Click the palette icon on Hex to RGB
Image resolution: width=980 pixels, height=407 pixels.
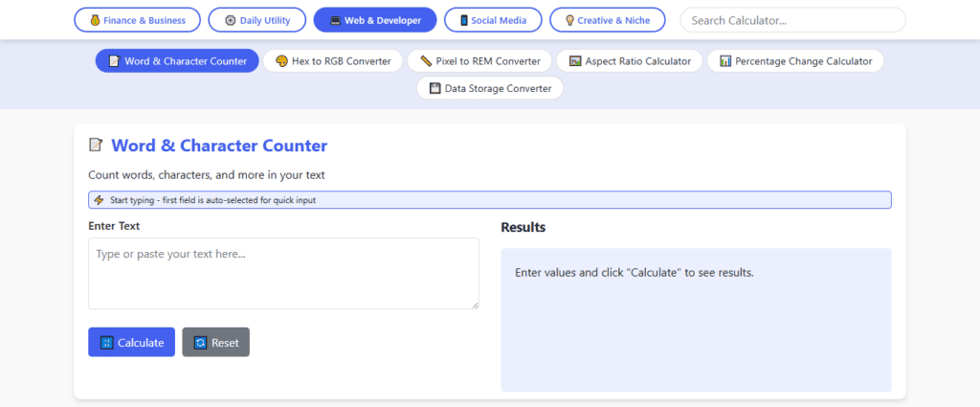281,61
